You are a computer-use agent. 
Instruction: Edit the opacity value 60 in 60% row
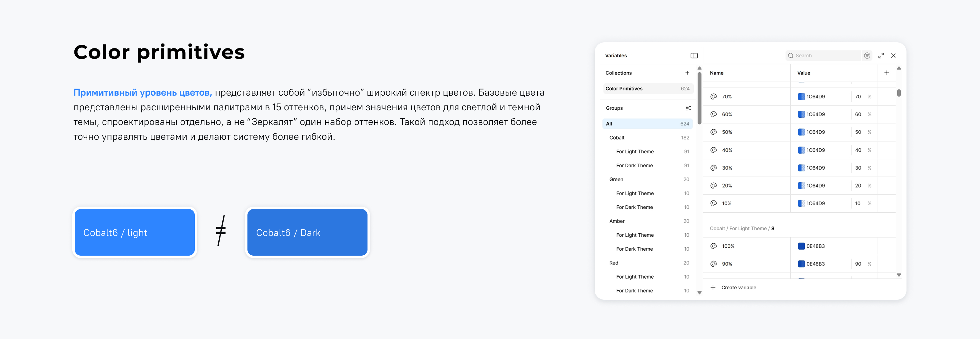(858, 114)
